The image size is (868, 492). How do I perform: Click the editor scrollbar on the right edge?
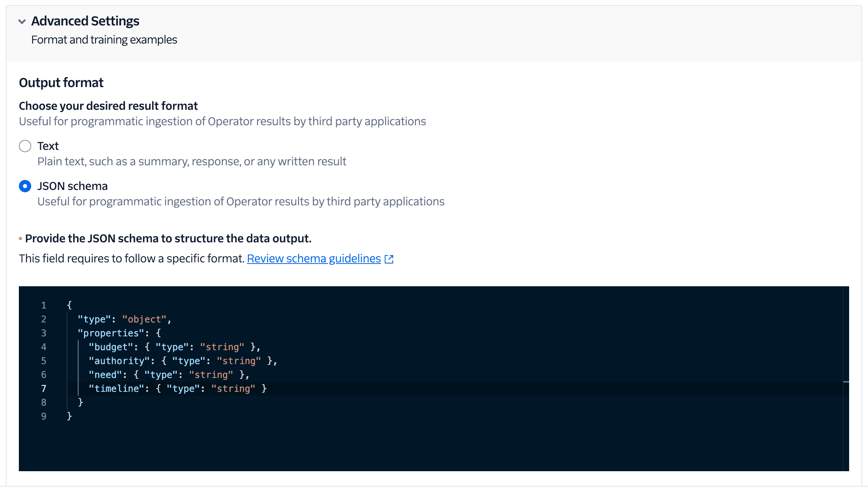846,381
